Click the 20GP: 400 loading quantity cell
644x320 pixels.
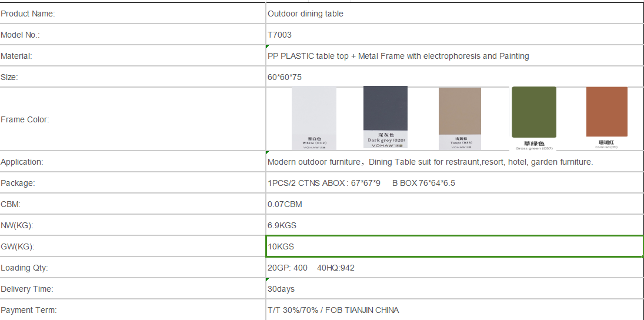[x=454, y=268]
